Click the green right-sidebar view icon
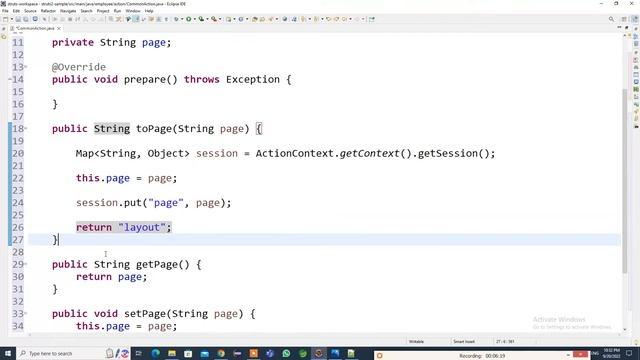The image size is (640, 360). coord(636,89)
